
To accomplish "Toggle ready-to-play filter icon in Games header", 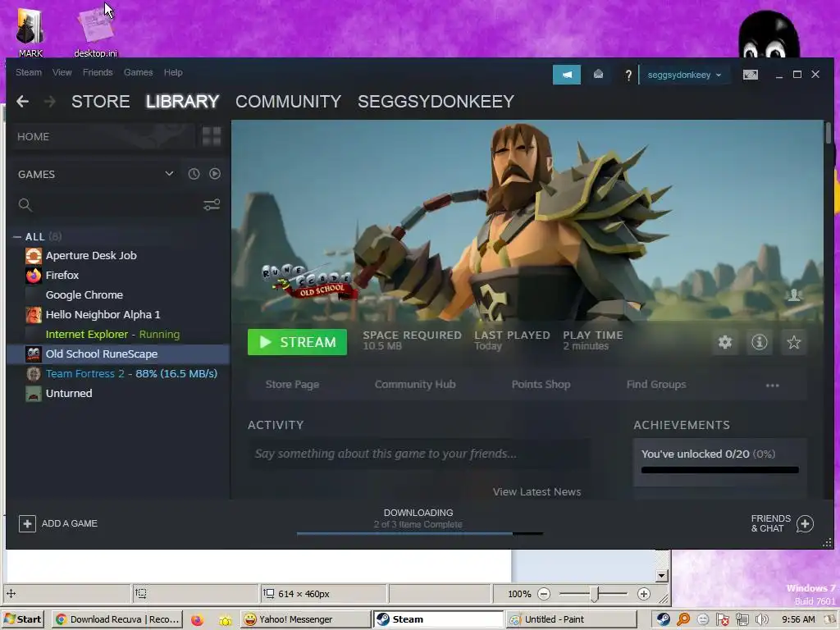I will click(215, 174).
